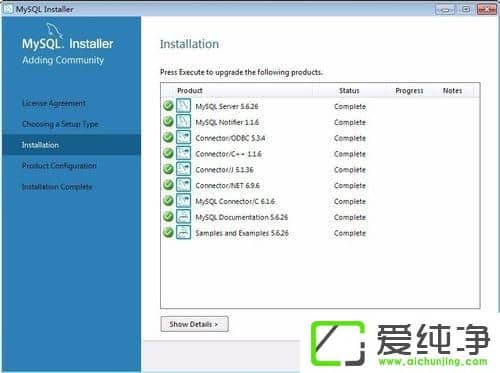
Task: Select the MySQL Documentation 5.6.26 row name
Action: 241,217
